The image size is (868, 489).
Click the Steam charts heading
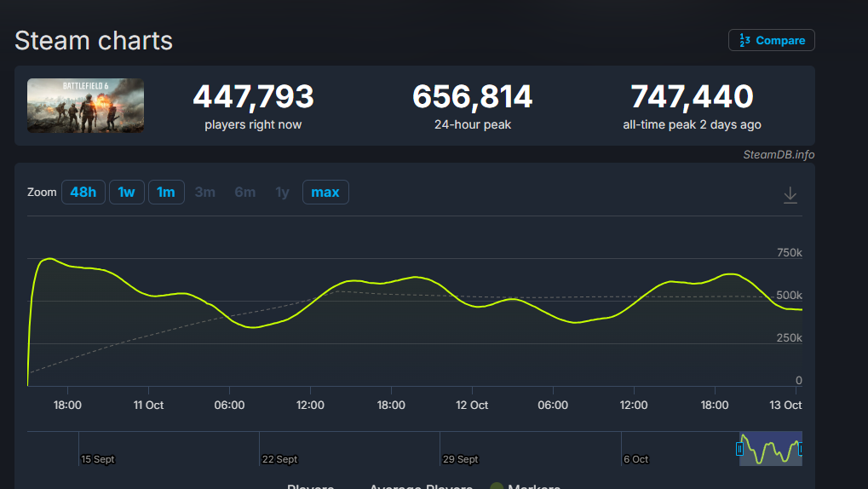[94, 40]
